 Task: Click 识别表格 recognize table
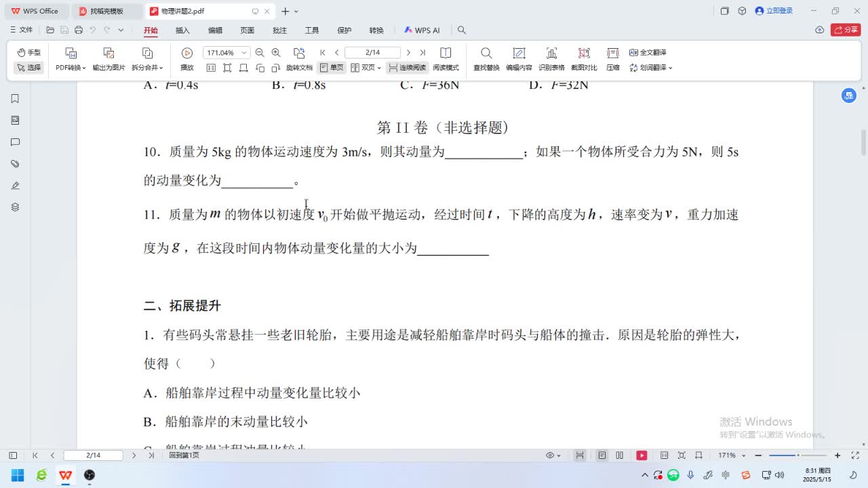coord(551,60)
